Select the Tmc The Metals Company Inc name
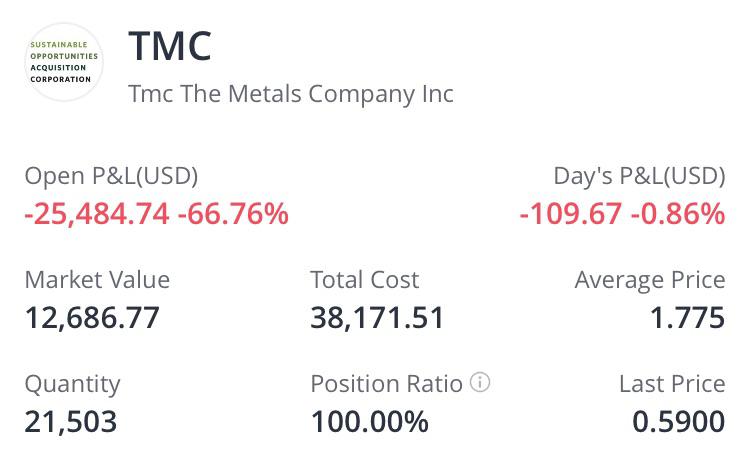The image size is (750, 467). click(x=291, y=94)
